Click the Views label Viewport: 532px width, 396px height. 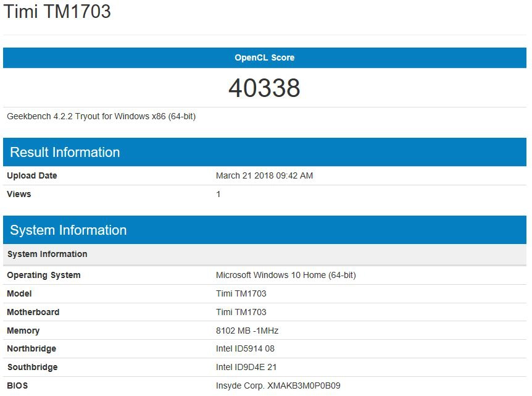(x=19, y=194)
